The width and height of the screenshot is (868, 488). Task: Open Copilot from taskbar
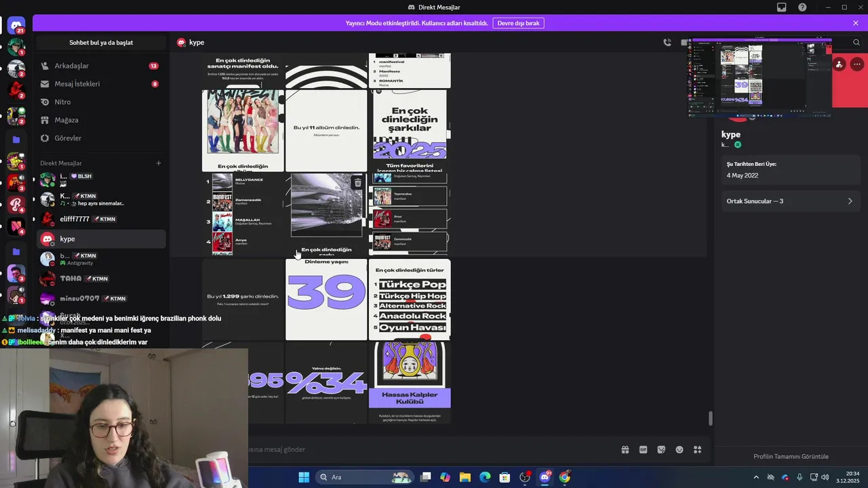[x=445, y=477]
